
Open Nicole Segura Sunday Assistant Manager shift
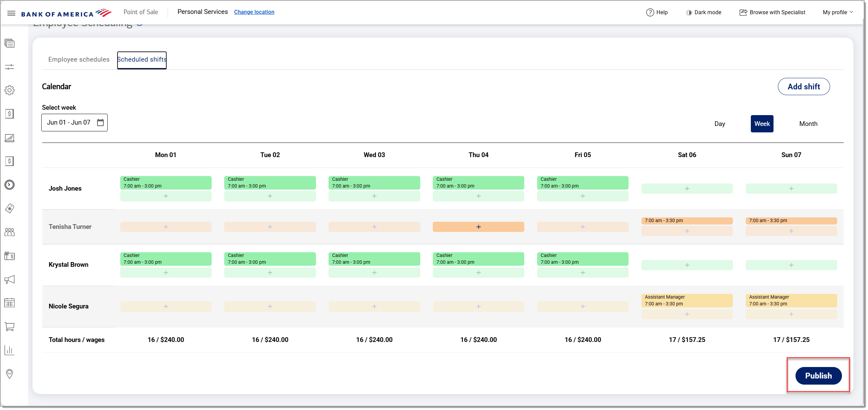[x=791, y=301]
